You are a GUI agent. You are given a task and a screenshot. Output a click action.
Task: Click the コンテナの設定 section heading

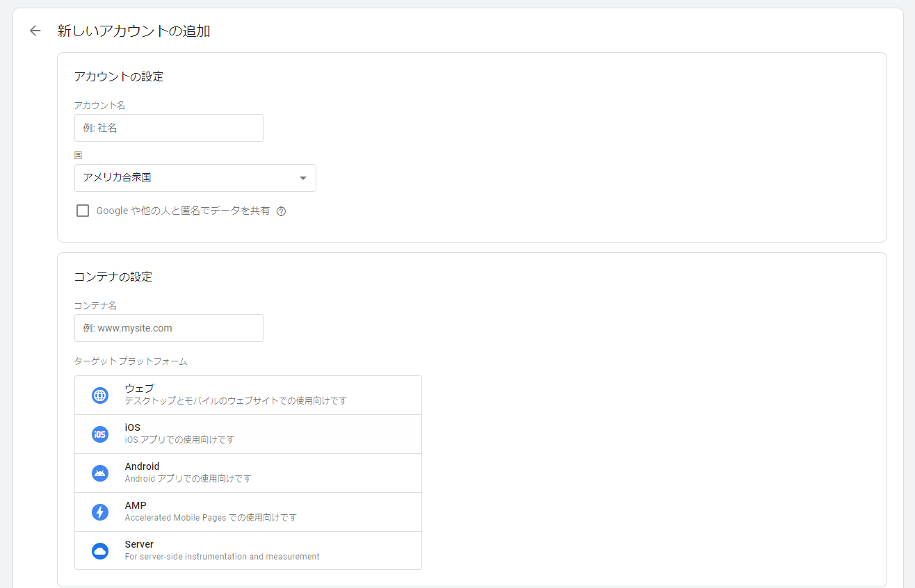click(113, 277)
